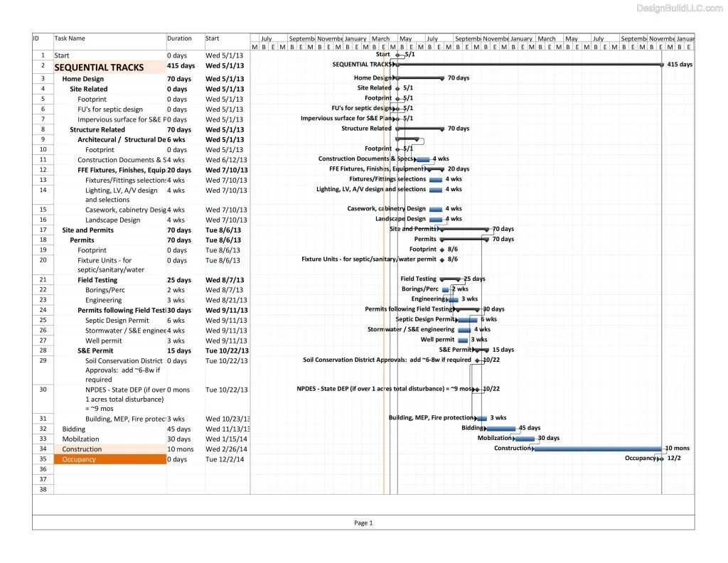Screen dimensions: 728x563
Task: Click the Borings/Perc 2 wks Gantt bar
Action: pos(446,289)
